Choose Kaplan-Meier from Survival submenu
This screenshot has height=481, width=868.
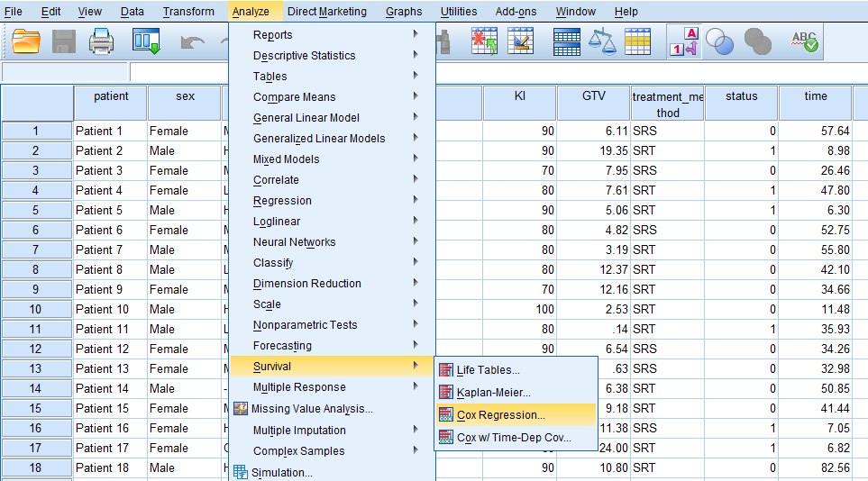click(516, 393)
